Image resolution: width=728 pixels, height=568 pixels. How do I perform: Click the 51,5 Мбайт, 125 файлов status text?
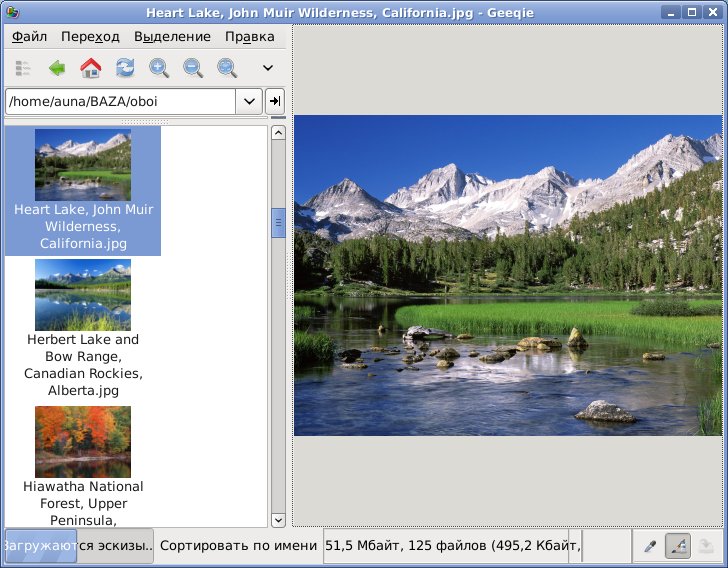453,545
